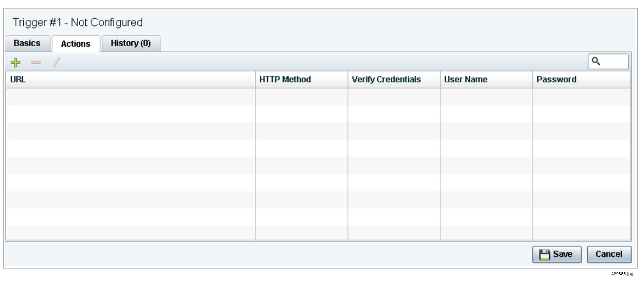The height and width of the screenshot is (283, 644).
Task: Select first empty row under URL column
Action: click(130, 97)
